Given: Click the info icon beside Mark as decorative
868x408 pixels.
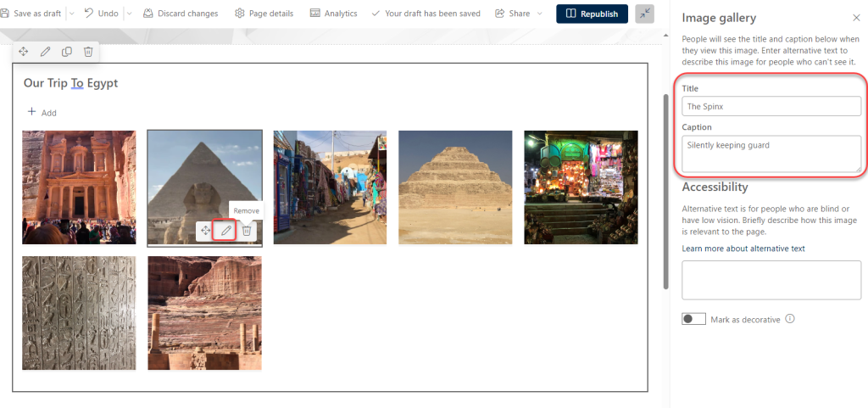Looking at the screenshot, I should [790, 319].
